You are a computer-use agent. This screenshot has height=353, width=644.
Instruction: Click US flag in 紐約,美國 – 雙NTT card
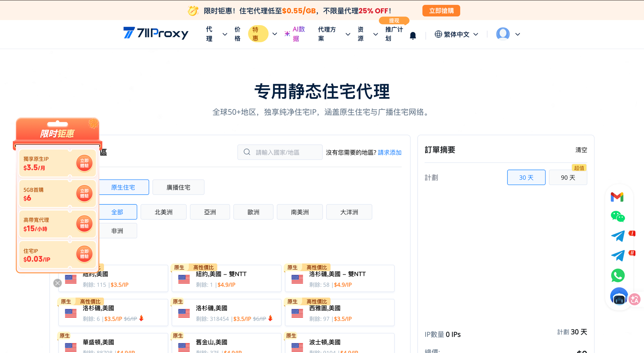184,279
